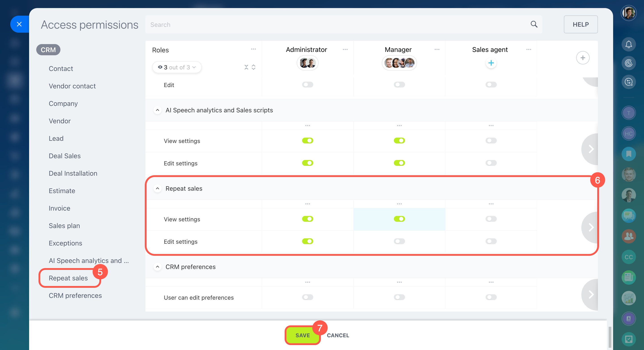Open the 3 out of 3 roles dropdown
Viewport: 644px width, 350px height.
(177, 67)
